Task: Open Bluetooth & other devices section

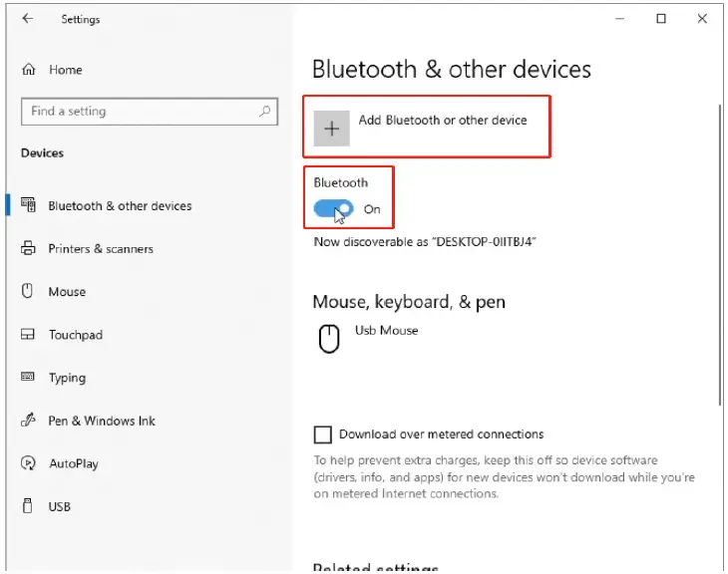Action: tap(120, 206)
